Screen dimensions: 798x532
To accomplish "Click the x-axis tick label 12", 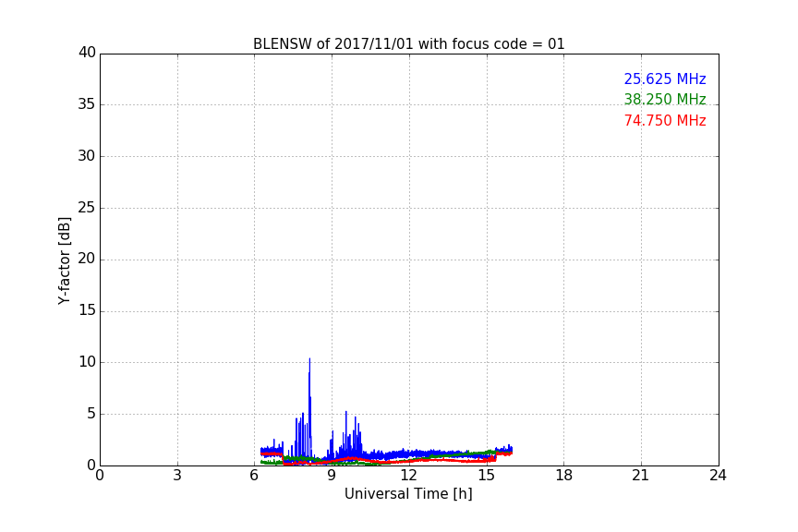I will click(x=408, y=476).
